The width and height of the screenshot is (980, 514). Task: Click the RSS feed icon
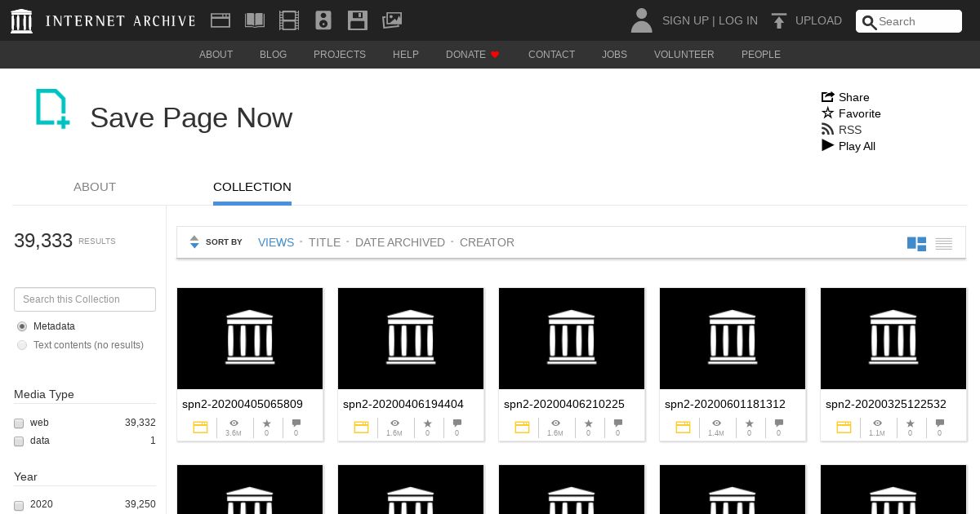coord(828,130)
